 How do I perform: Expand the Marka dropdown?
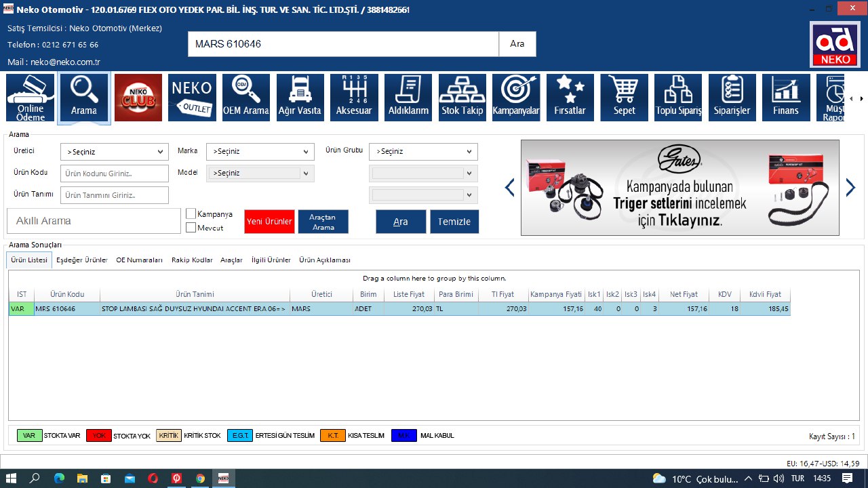(x=260, y=152)
